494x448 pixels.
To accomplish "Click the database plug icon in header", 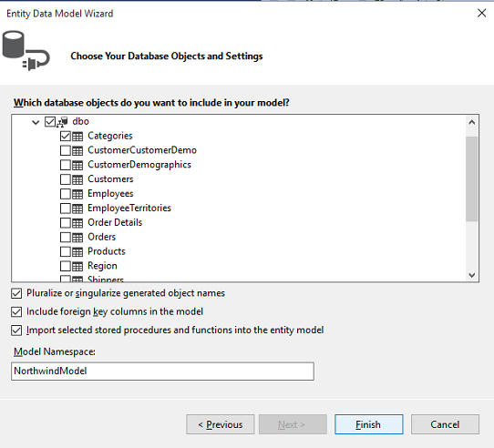I will click(x=26, y=50).
